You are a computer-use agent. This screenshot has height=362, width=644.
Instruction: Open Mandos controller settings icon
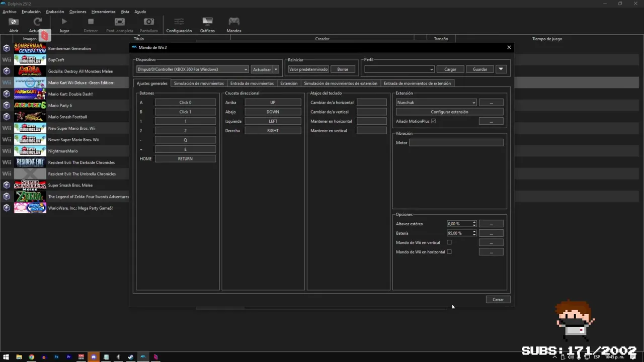pyautogui.click(x=234, y=22)
